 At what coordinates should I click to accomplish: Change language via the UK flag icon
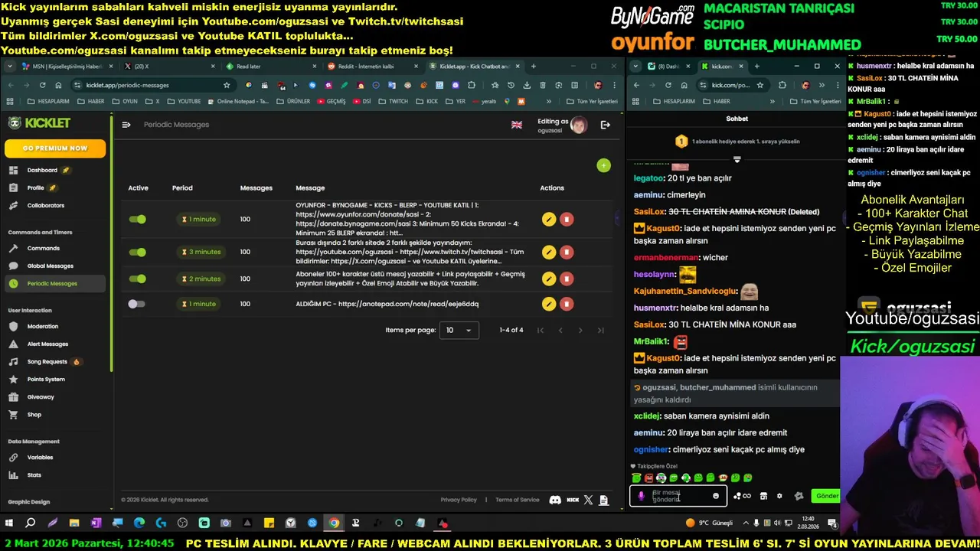coord(517,125)
